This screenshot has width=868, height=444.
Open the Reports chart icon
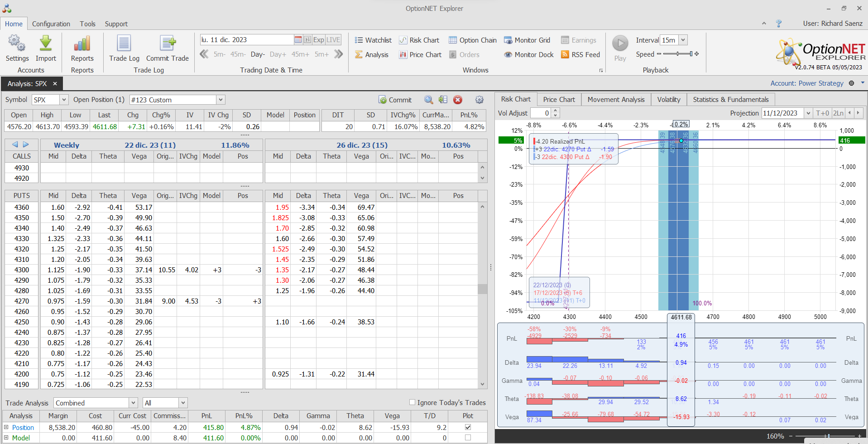(x=82, y=44)
